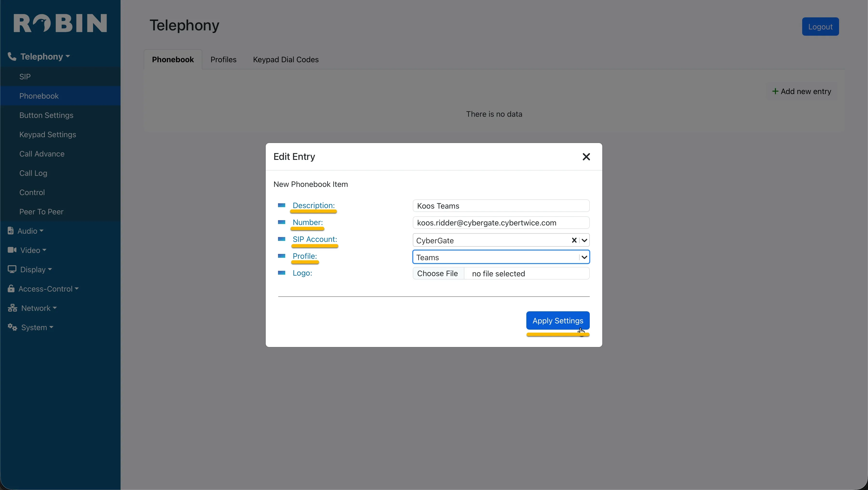Click the green plus icon for new entry
Image resolution: width=868 pixels, height=490 pixels.
point(775,91)
